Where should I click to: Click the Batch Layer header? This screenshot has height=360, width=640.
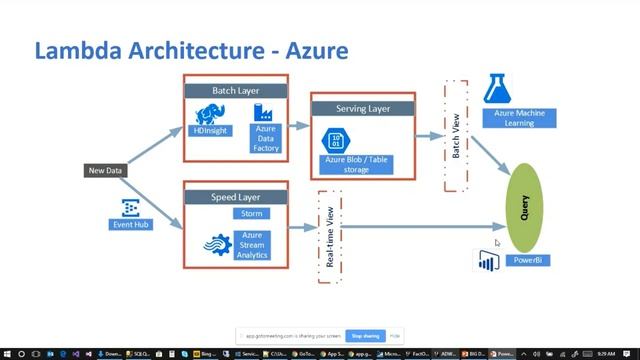tap(236, 91)
